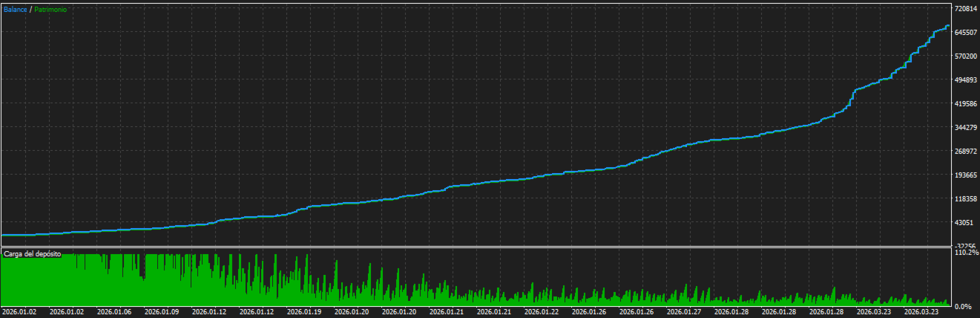980x318 pixels.
Task: Select the 570200 scale value
Action: tap(966, 56)
